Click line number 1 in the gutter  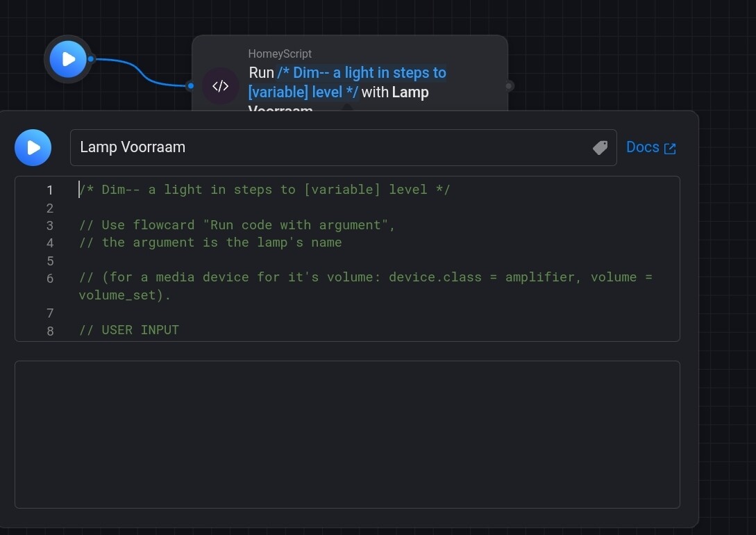pyautogui.click(x=50, y=190)
